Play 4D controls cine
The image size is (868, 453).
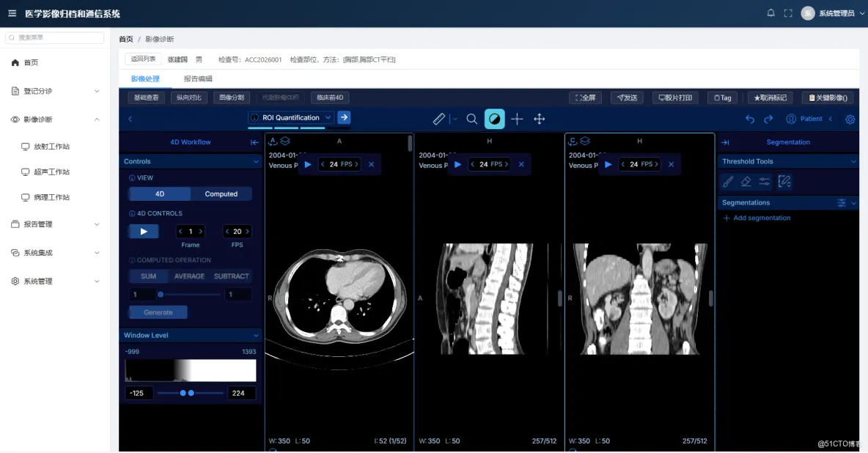[x=144, y=232]
